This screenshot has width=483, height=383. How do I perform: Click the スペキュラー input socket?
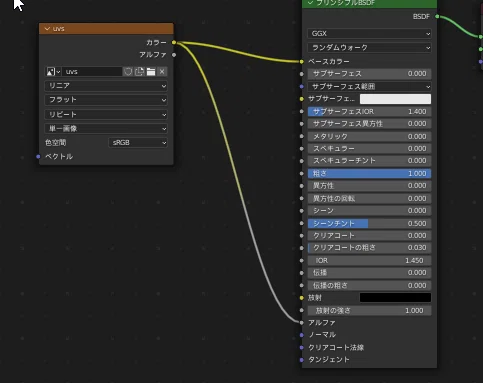point(302,149)
